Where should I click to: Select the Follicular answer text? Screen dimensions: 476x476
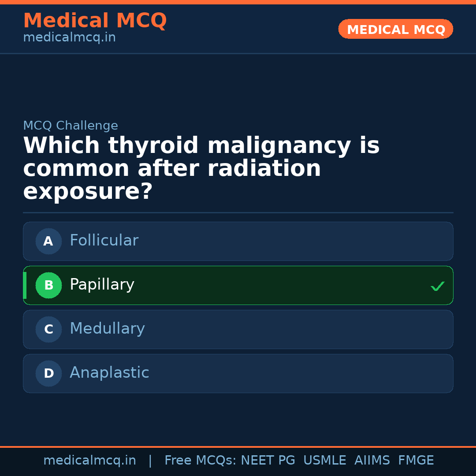tap(104, 241)
